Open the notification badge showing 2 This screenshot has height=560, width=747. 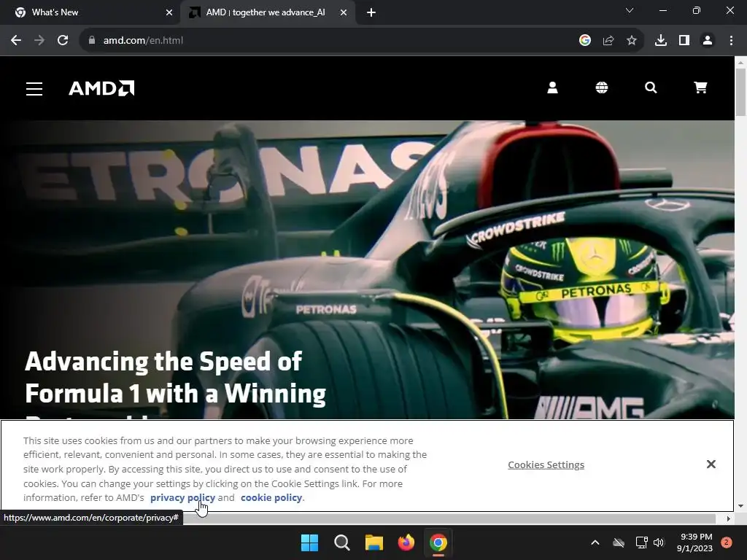[x=727, y=542]
